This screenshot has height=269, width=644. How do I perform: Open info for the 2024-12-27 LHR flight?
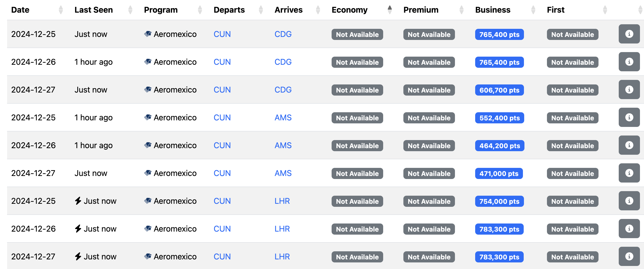pyautogui.click(x=629, y=256)
